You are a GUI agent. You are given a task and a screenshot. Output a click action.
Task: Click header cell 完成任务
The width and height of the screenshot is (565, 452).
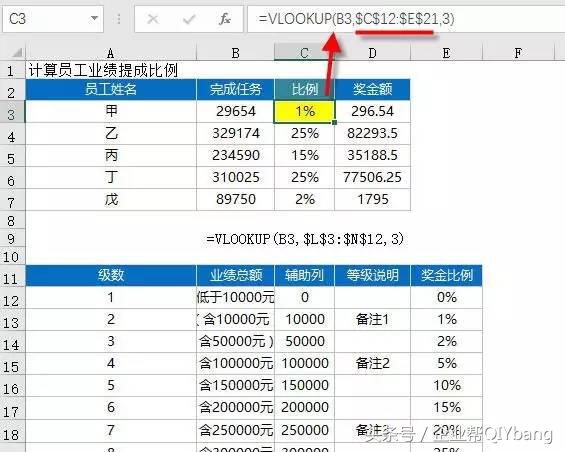[235, 89]
